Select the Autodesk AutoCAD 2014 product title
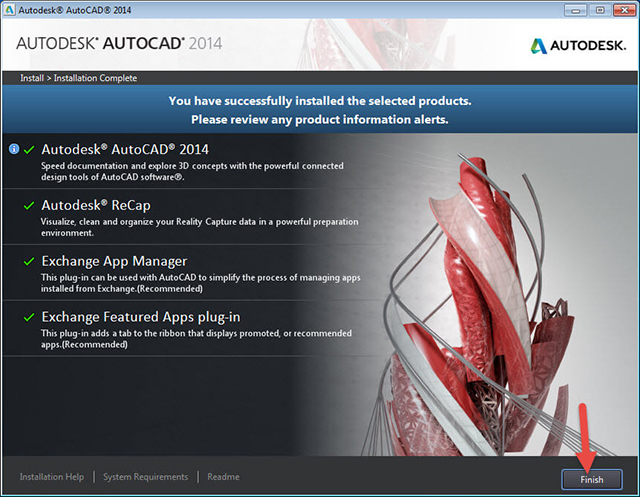Viewport: 640px width, 497px height. 125,149
